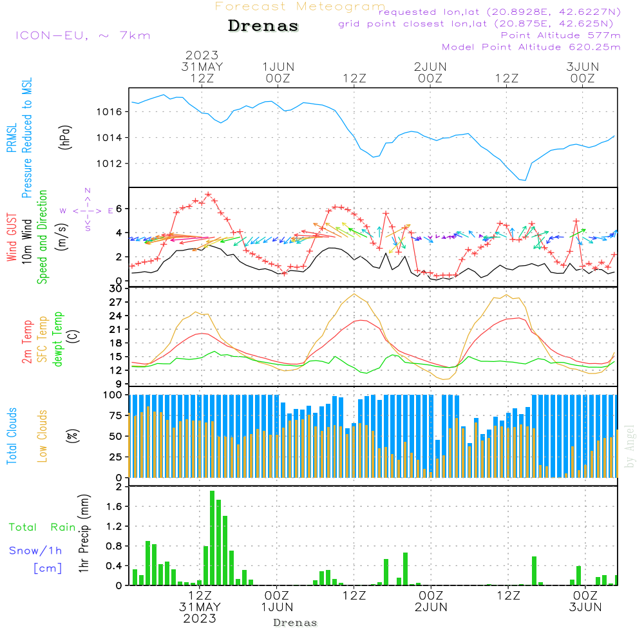The image size is (644, 644).
Task: Click the orange 'Low Clouds' label
Action: (x=43, y=436)
